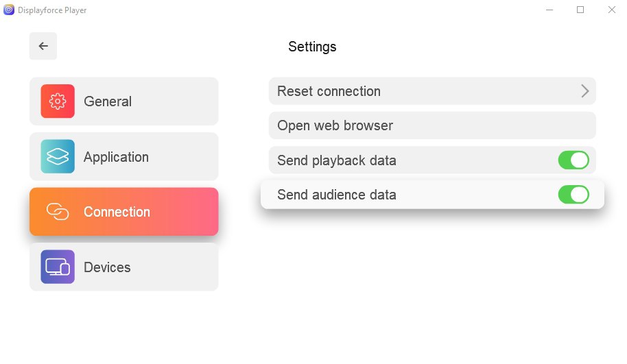Screen dimensions: 627x364
Task: Disable the Send audience data switch
Action: [573, 195]
